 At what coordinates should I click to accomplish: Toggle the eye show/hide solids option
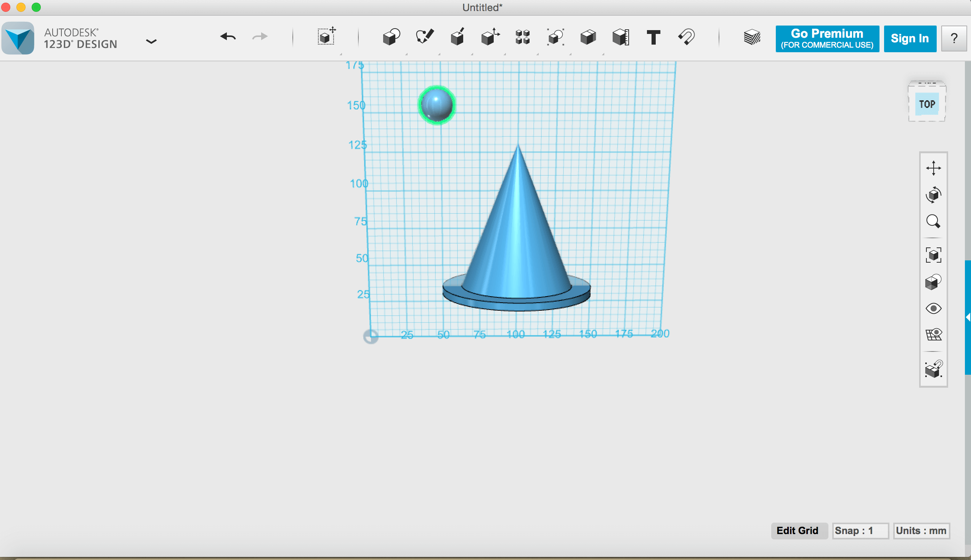[x=933, y=308]
